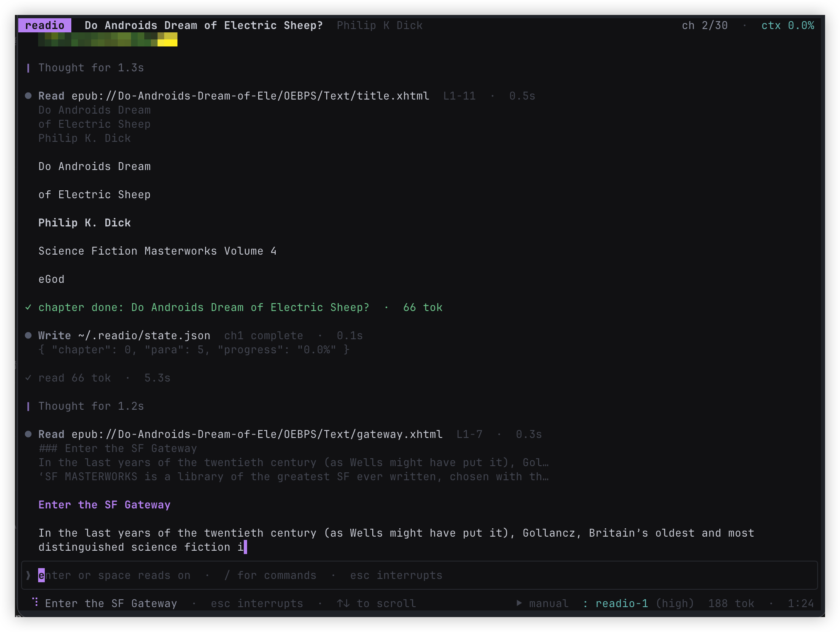
Task: Click the pixelated cover thumbnail
Action: (x=108, y=39)
